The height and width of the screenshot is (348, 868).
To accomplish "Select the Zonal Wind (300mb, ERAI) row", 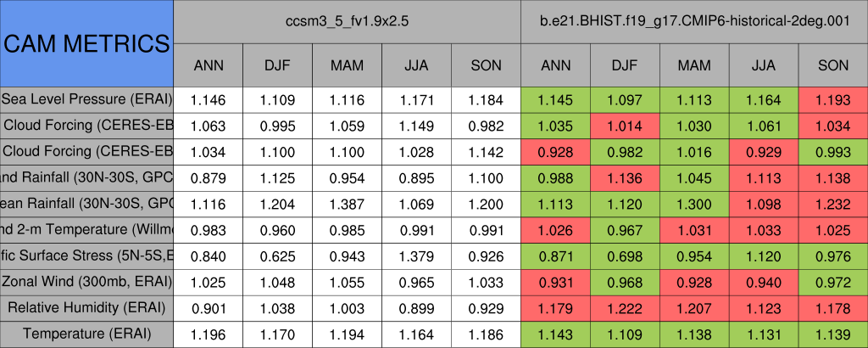I will pos(86,282).
